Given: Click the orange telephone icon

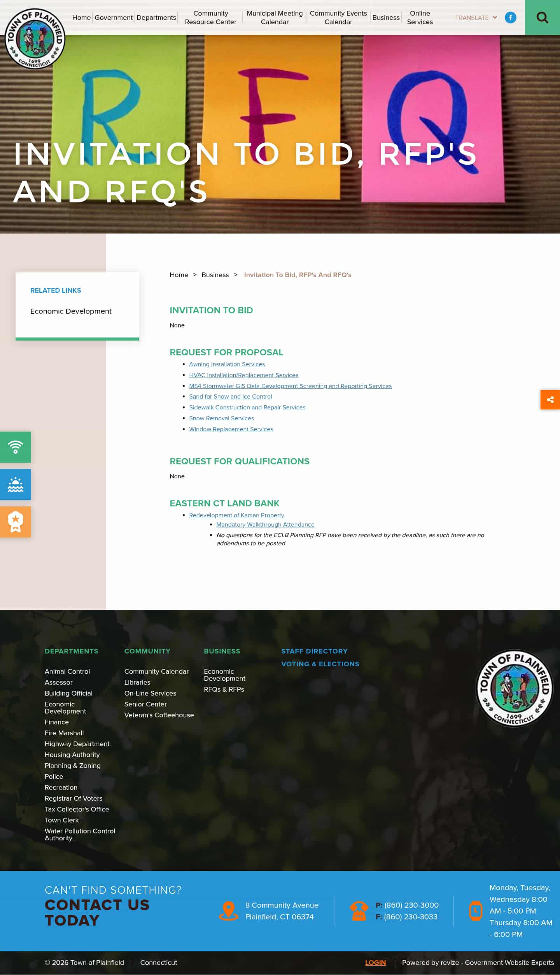Looking at the screenshot, I should click(359, 911).
